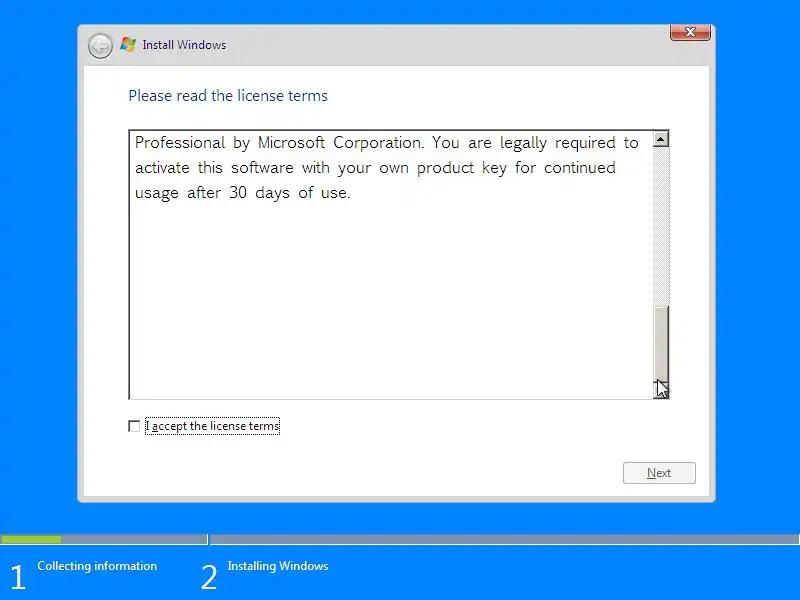Click the green setup progress bar segment
This screenshot has height=600, width=800.
point(31,539)
